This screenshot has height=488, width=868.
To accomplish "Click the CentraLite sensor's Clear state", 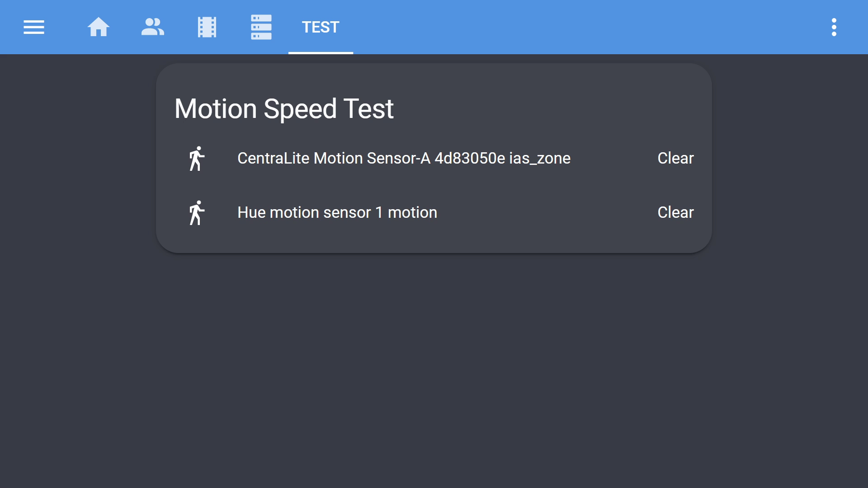I will point(675,159).
